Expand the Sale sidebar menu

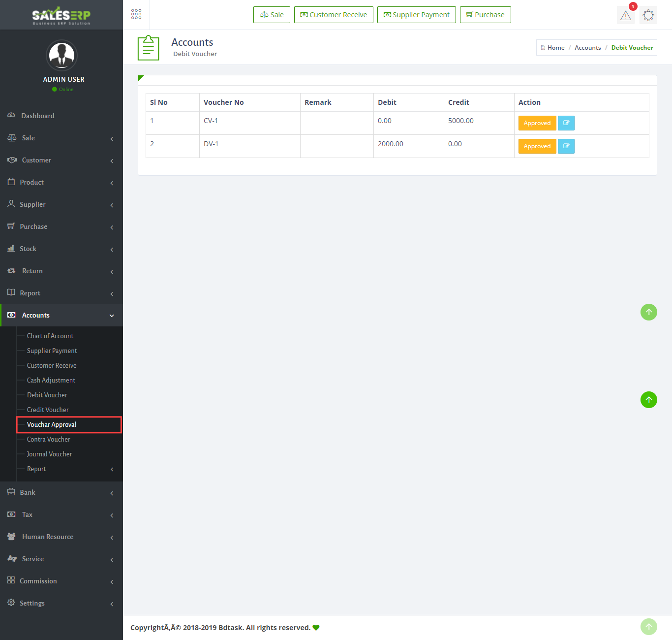pyautogui.click(x=61, y=138)
